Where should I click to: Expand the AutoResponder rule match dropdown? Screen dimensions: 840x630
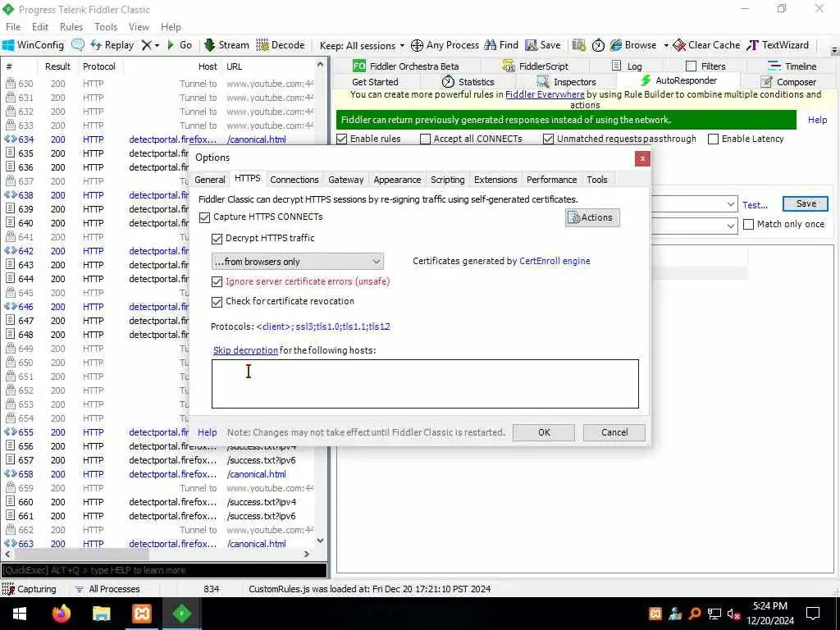click(x=731, y=204)
